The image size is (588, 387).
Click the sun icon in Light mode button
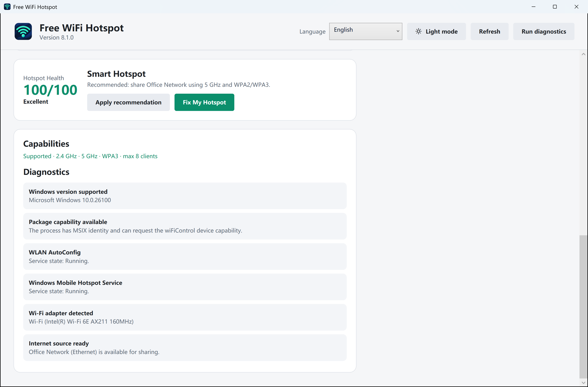pyautogui.click(x=418, y=31)
